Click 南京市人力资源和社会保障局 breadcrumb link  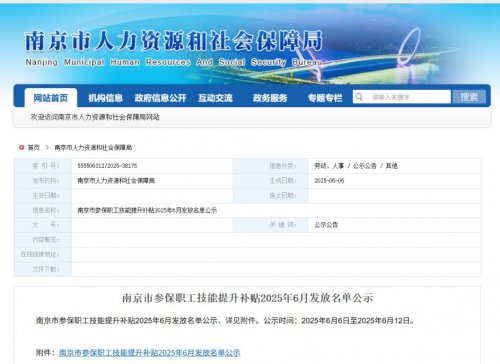pyautogui.click(x=93, y=147)
